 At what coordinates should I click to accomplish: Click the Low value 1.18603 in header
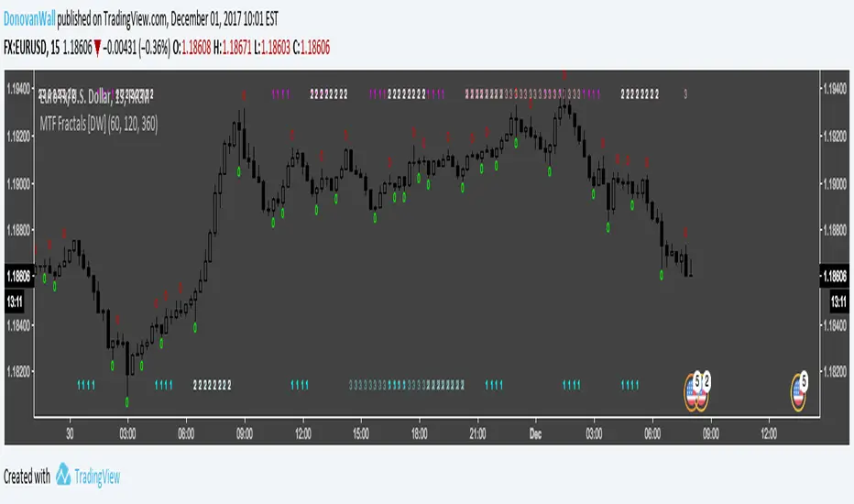[x=276, y=48]
